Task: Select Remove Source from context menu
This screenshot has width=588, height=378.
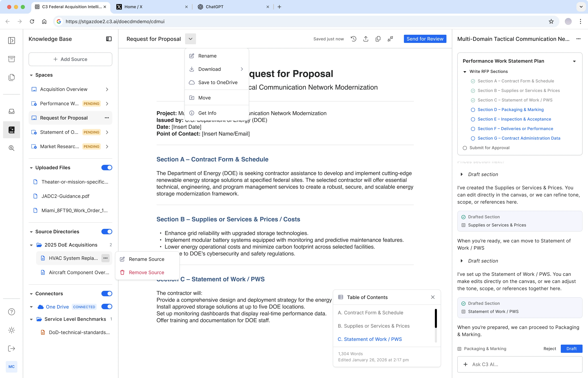Action: pyautogui.click(x=147, y=272)
